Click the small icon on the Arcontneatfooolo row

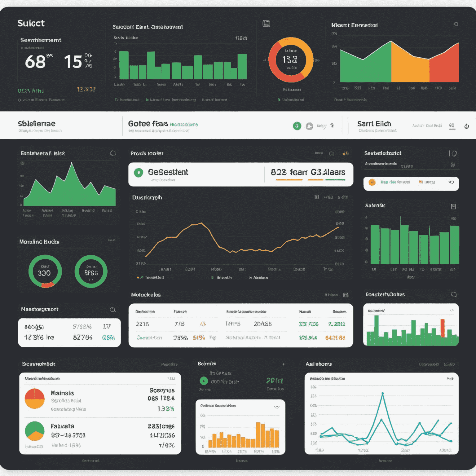click(x=453, y=165)
